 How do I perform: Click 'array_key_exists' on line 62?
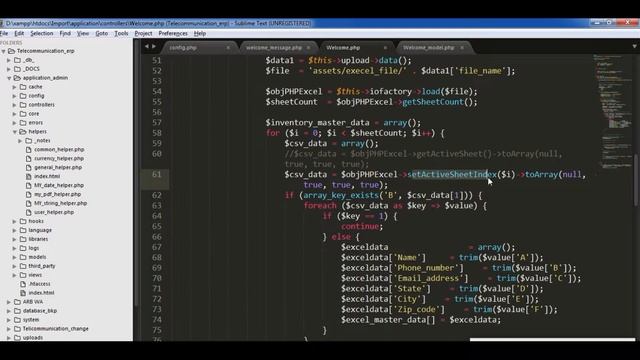coord(341,195)
